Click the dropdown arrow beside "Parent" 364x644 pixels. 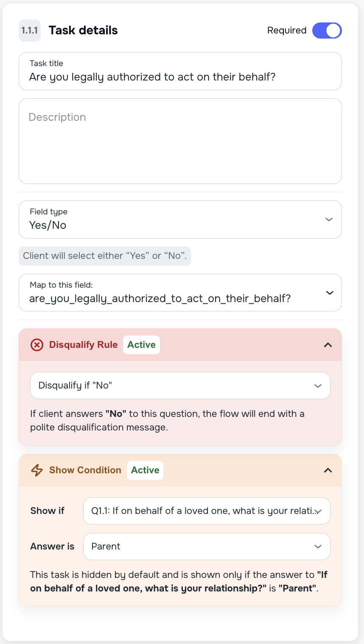click(x=318, y=546)
